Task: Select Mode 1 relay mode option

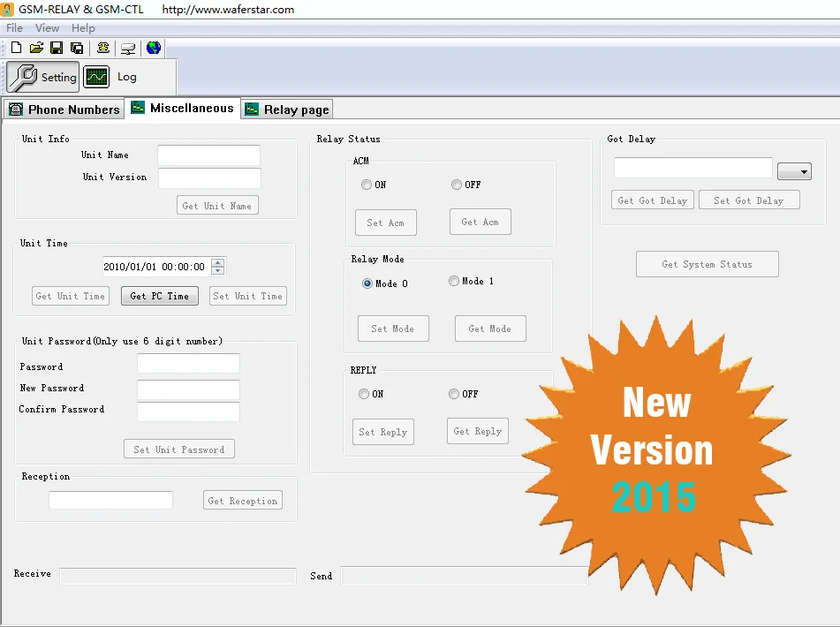Action: (454, 282)
